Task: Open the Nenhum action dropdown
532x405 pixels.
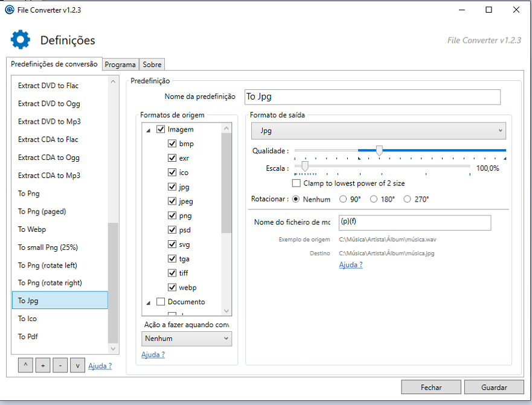Action: (x=186, y=339)
